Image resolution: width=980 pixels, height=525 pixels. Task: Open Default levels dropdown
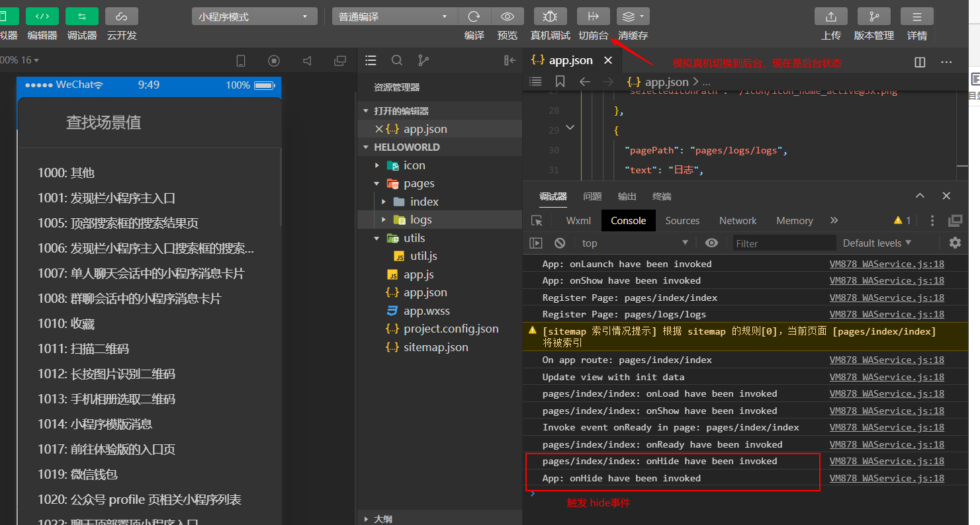(877, 243)
